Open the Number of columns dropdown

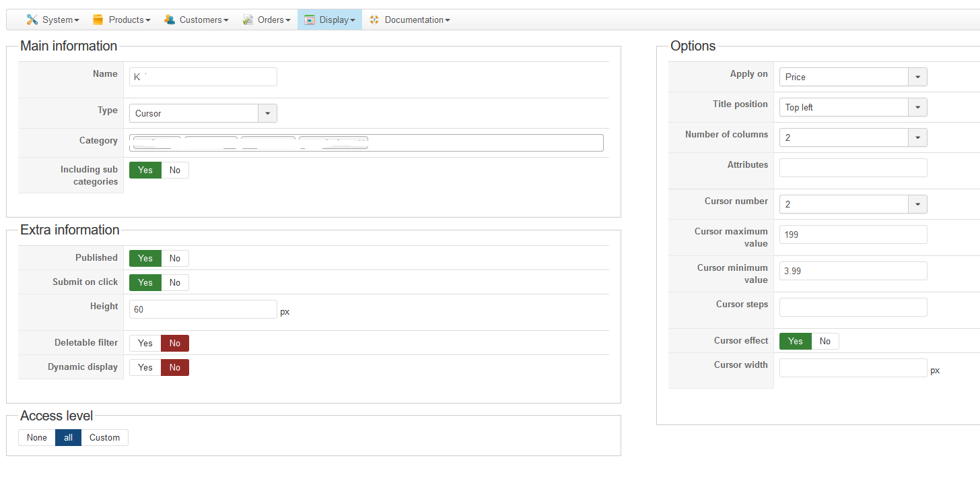(853, 137)
